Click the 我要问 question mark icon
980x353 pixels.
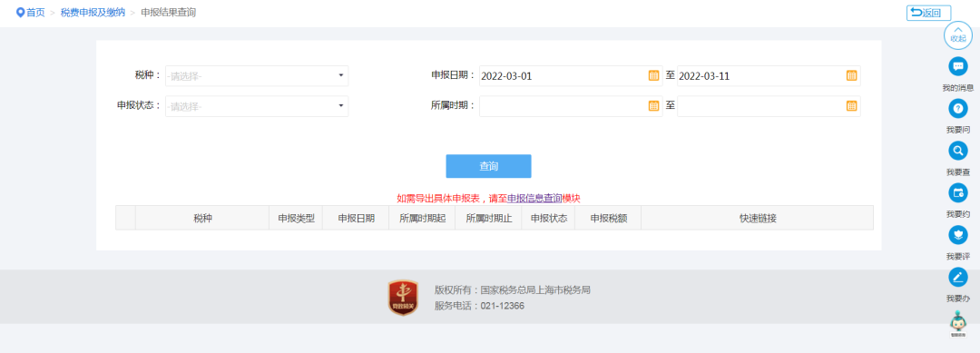click(957, 109)
